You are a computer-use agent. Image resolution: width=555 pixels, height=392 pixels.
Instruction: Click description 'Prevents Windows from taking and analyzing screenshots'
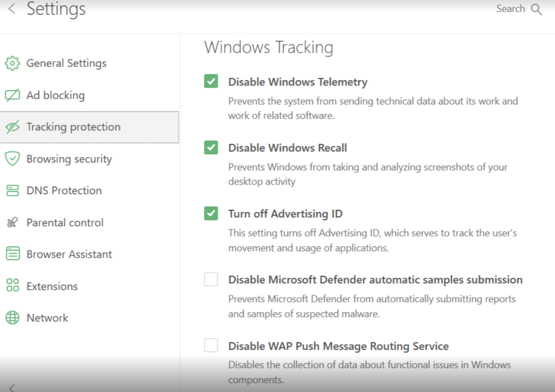point(368,174)
